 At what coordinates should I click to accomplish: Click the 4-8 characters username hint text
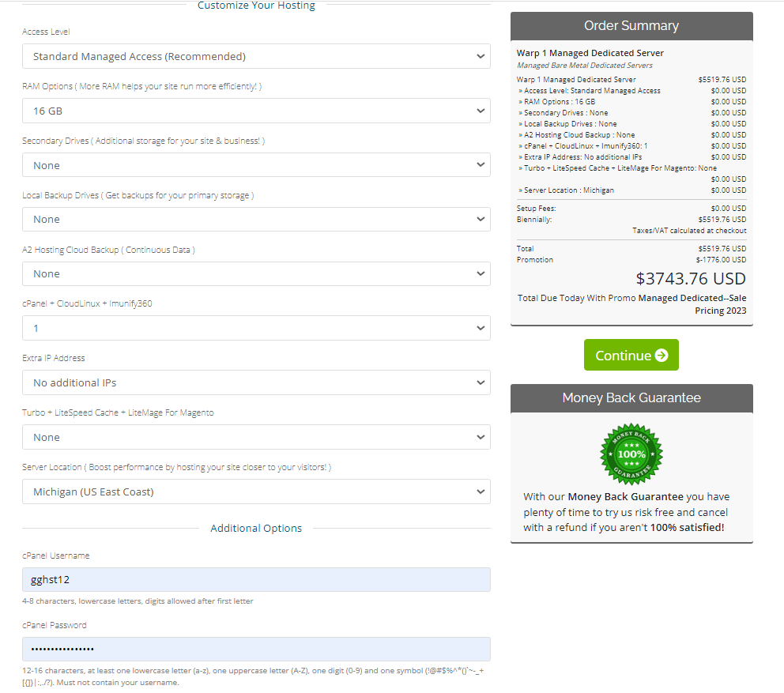(138, 601)
